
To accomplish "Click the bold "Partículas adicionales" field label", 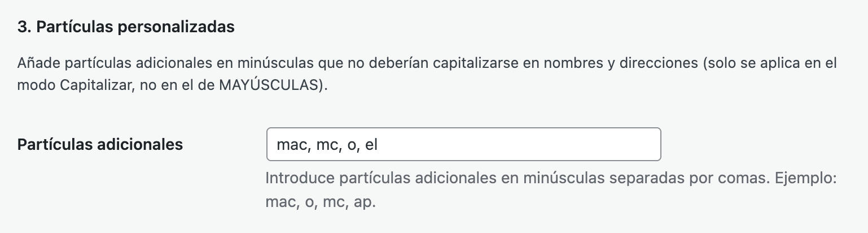I will (x=100, y=144).
